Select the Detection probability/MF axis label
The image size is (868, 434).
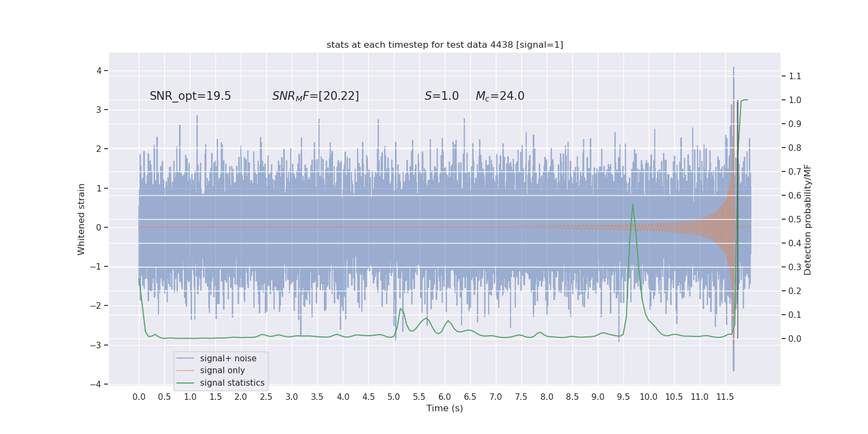point(808,220)
